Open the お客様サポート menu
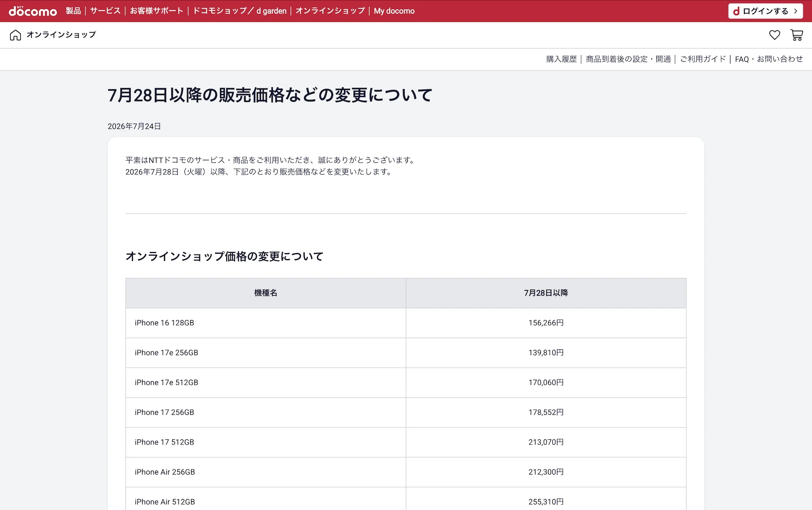Screen dimensions: 812x510 156,11
